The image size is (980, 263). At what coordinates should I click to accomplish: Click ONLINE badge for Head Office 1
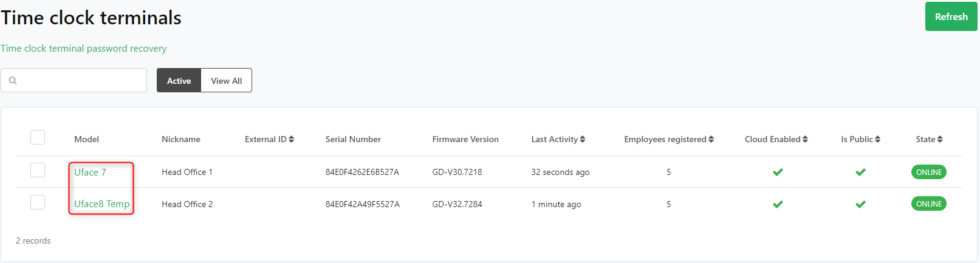(928, 172)
